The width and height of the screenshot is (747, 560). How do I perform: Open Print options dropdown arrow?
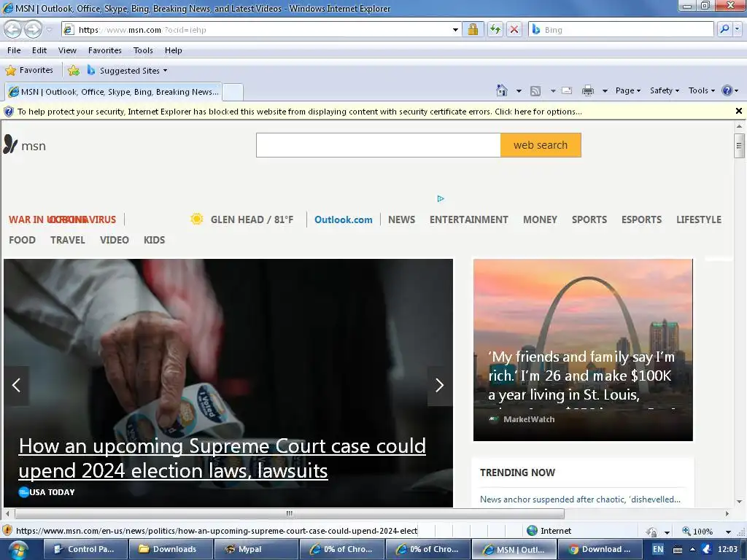(x=605, y=90)
